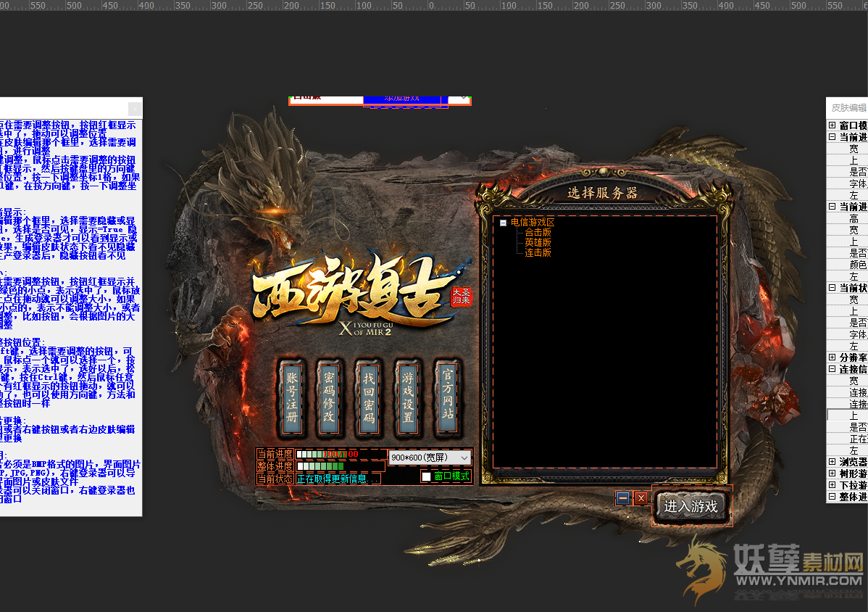Click the black server list area
868x612 pixels.
[604, 342]
